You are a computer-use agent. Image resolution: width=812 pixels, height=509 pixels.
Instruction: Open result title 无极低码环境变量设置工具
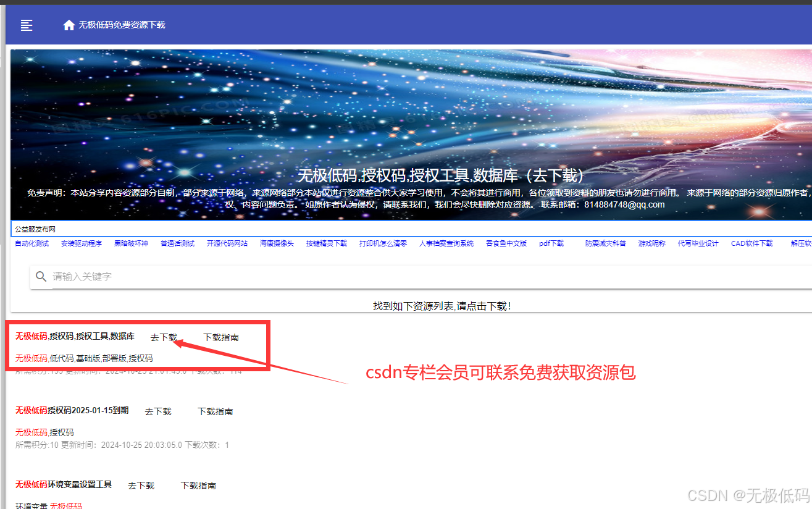[x=64, y=485]
